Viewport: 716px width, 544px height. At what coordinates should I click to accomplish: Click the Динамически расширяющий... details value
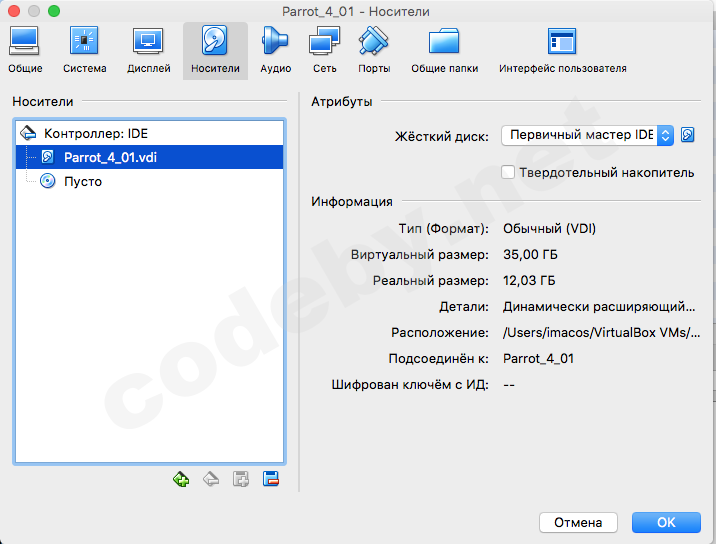pos(599,306)
